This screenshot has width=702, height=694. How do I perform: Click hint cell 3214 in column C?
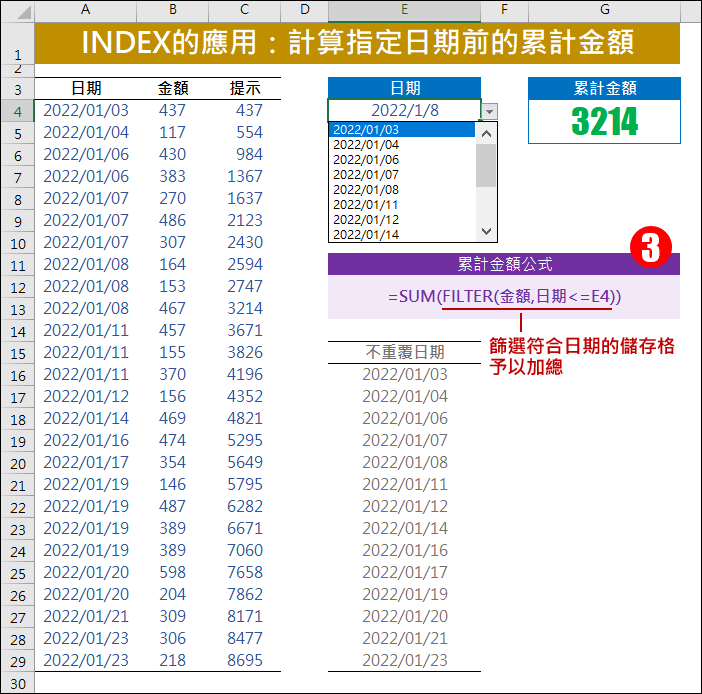pyautogui.click(x=244, y=308)
